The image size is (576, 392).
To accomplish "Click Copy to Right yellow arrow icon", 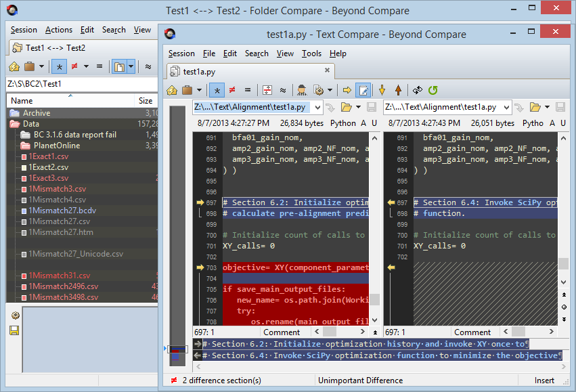I will coord(347,89).
